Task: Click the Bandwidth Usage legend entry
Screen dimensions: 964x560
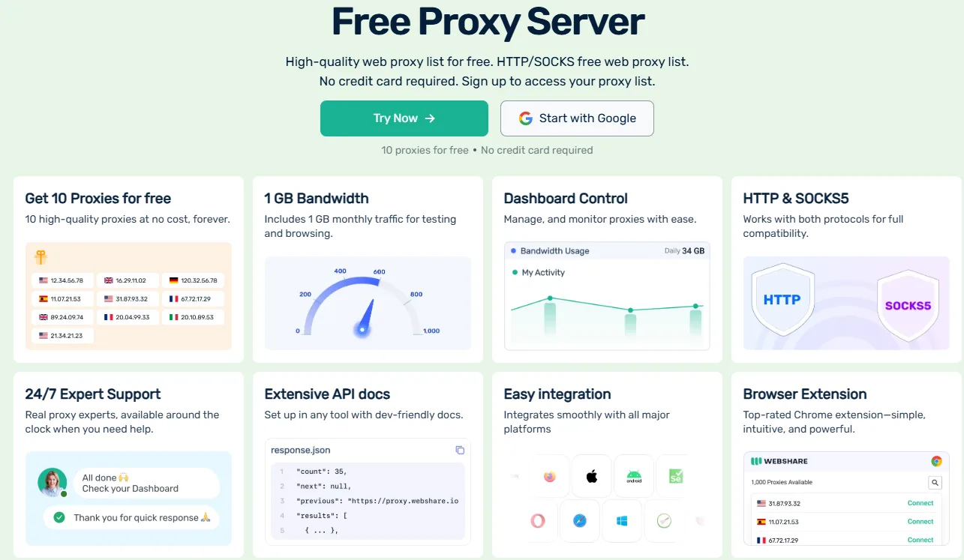Action: click(549, 251)
